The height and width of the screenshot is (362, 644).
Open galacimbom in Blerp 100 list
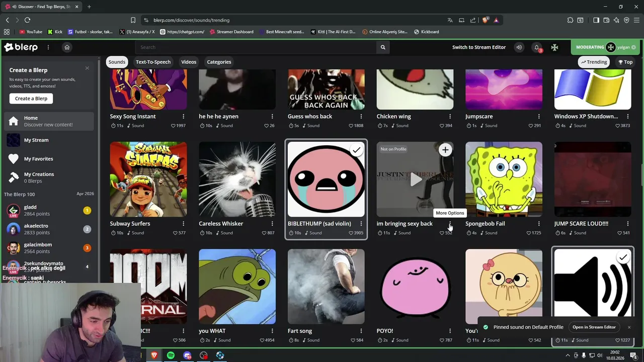point(49,248)
